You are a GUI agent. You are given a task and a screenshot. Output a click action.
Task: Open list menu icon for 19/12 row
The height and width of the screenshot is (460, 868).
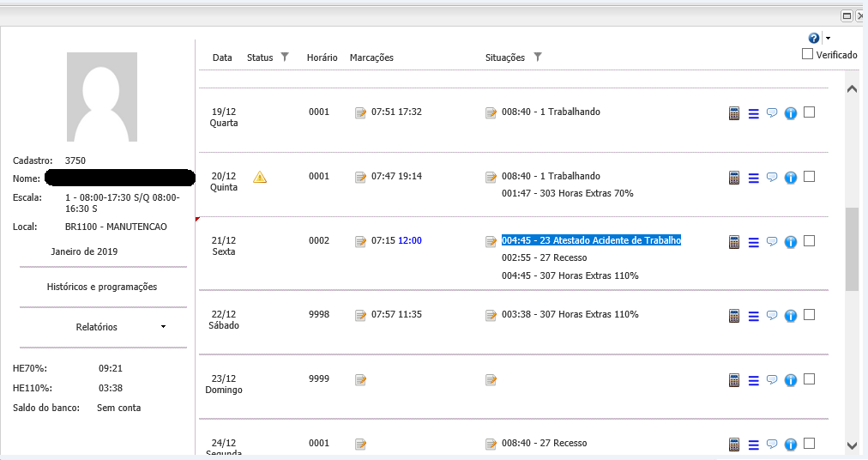(x=753, y=114)
